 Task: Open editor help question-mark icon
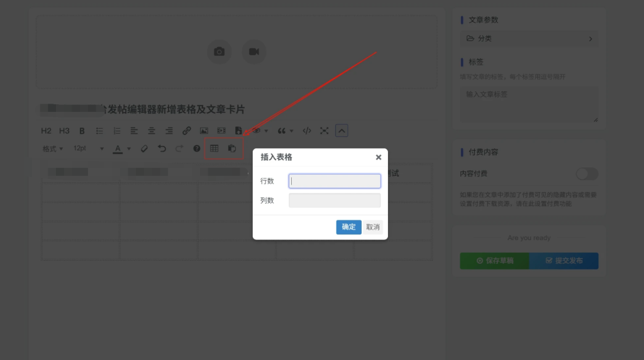pos(197,149)
